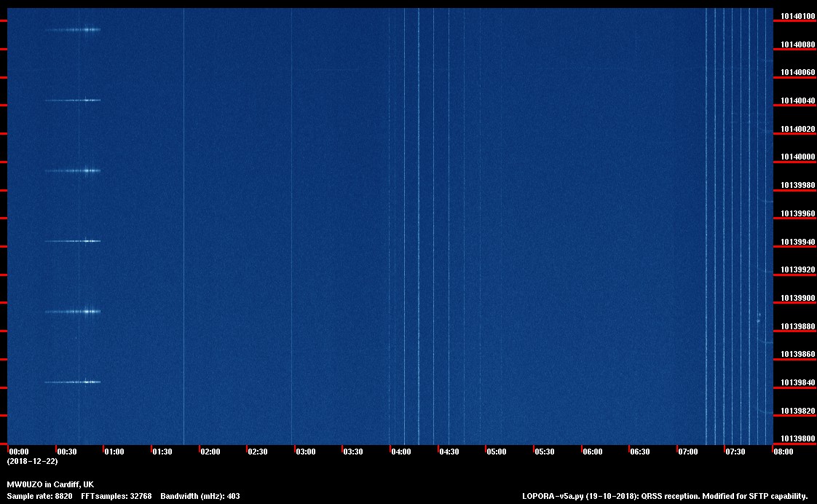The height and width of the screenshot is (504, 817).
Task: Click the date text (2018-12-22)
Action: (32, 462)
